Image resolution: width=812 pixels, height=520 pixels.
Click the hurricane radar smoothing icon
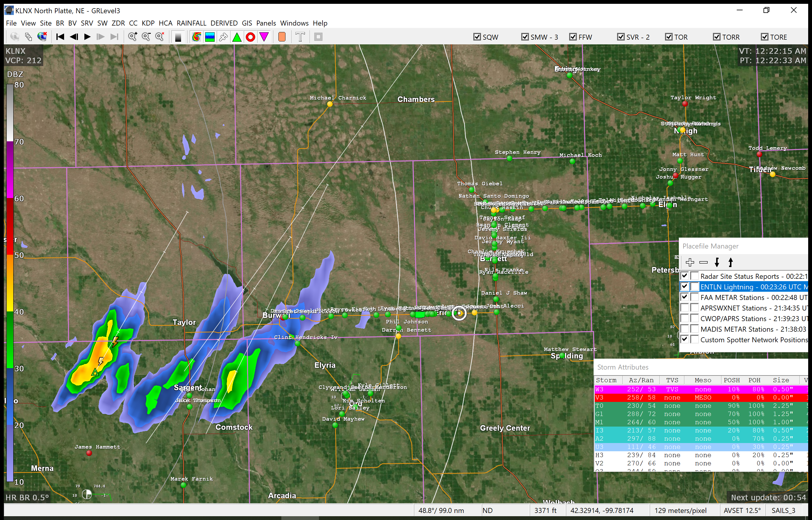click(x=196, y=37)
